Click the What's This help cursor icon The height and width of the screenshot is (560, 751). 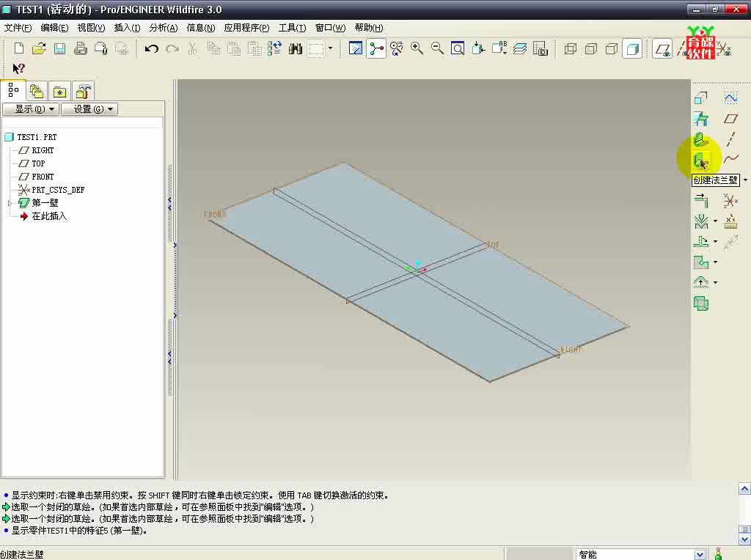tap(18, 68)
